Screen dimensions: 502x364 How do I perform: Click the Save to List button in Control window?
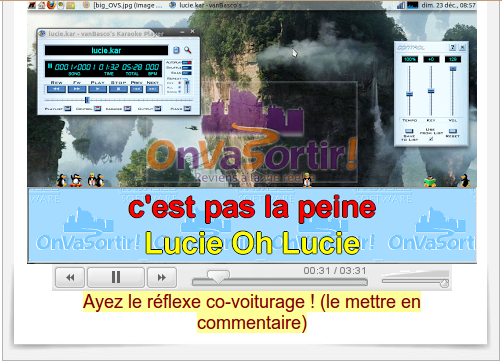(409, 131)
